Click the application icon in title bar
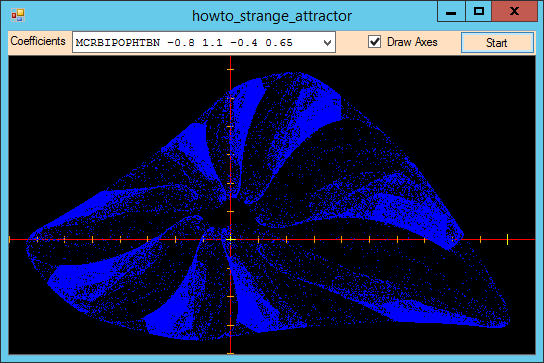Viewport: 544px width, 363px height. pyautogui.click(x=17, y=15)
